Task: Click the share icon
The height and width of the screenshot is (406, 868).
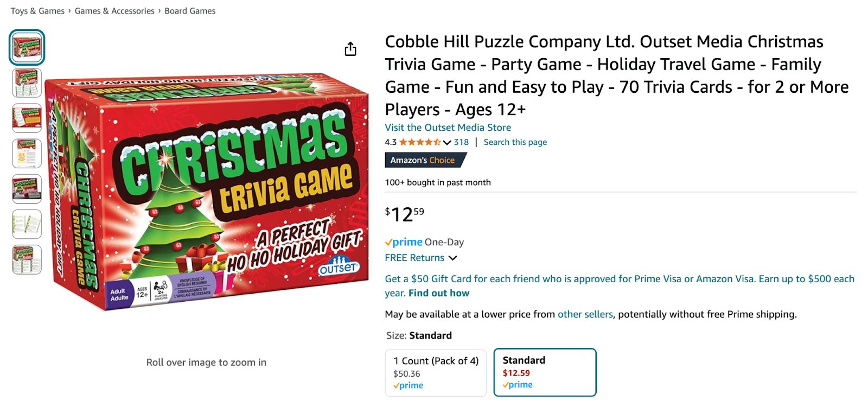Action: (350, 49)
